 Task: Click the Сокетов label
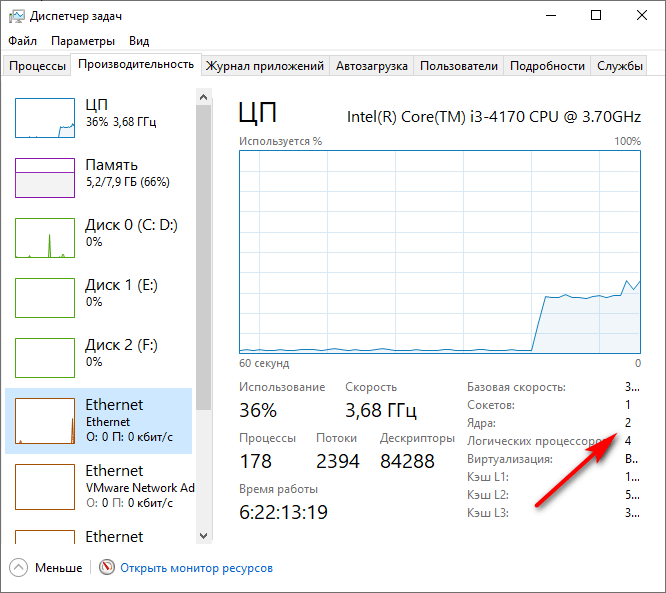click(491, 405)
